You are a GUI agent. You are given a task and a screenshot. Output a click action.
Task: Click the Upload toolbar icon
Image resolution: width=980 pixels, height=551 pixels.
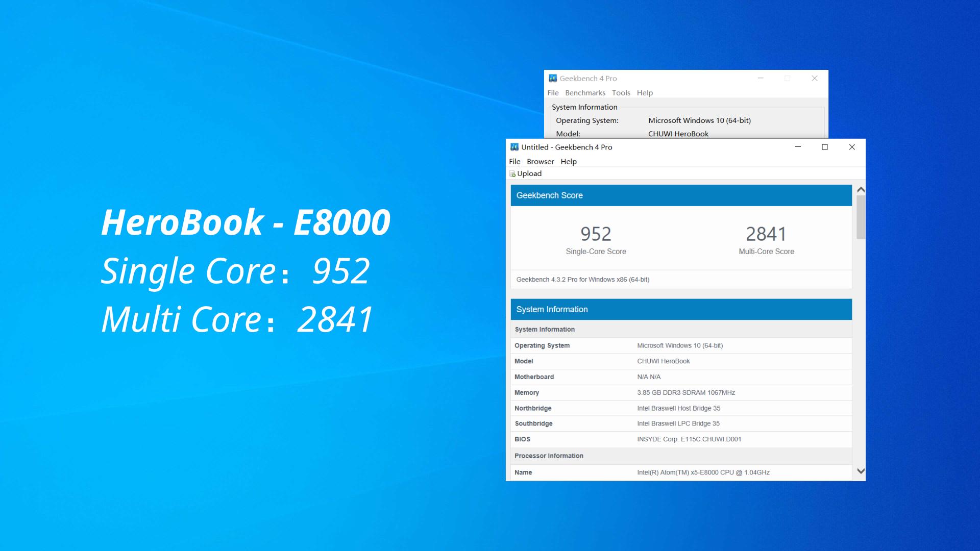pos(512,174)
